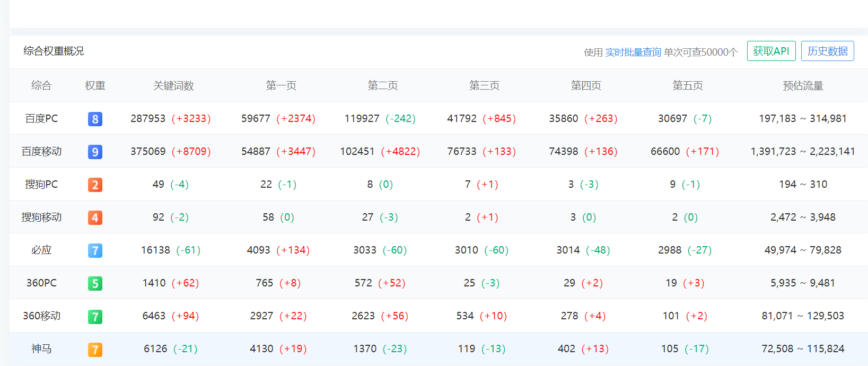Open 神马 keyword count 6126
Viewport: 868px width, 366px height.
(x=156, y=348)
